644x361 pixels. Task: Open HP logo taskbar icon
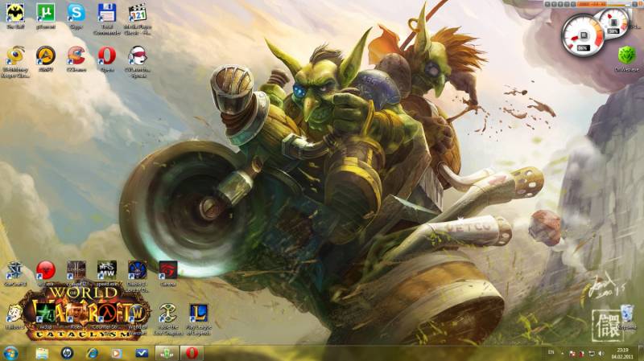pos(67,353)
